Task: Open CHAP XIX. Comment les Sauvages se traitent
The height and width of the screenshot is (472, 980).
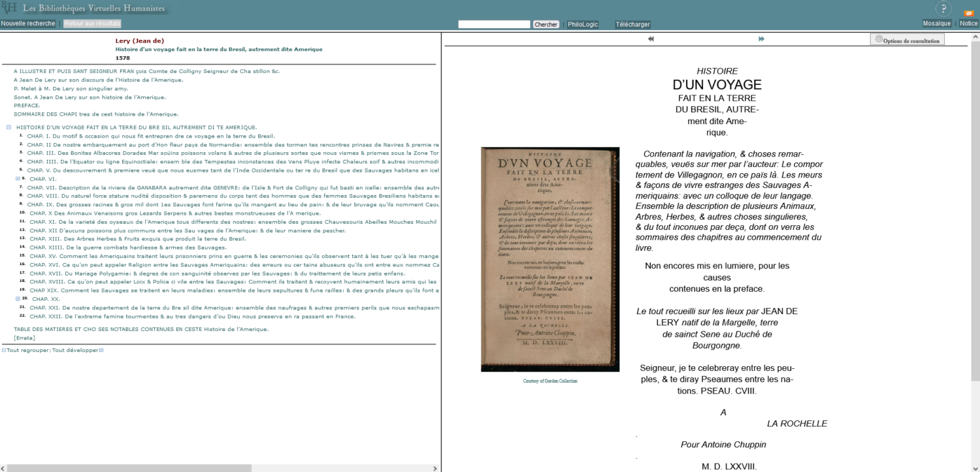Action: (235, 290)
